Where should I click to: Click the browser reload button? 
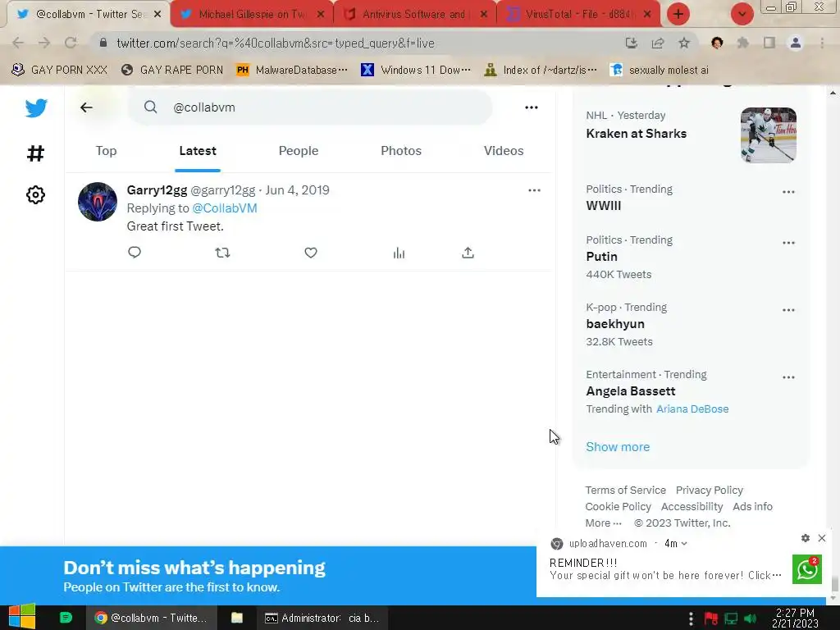point(71,43)
